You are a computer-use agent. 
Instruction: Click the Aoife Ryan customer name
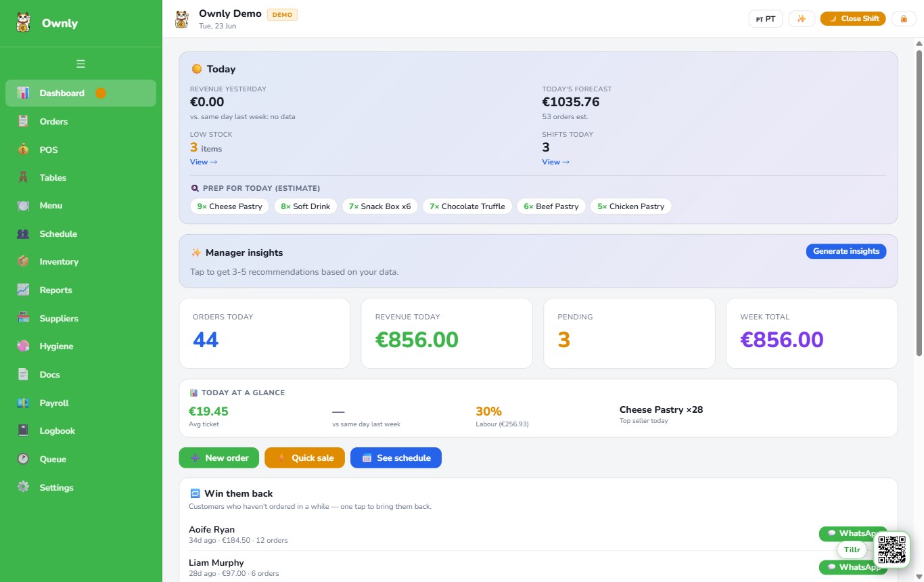[212, 529]
